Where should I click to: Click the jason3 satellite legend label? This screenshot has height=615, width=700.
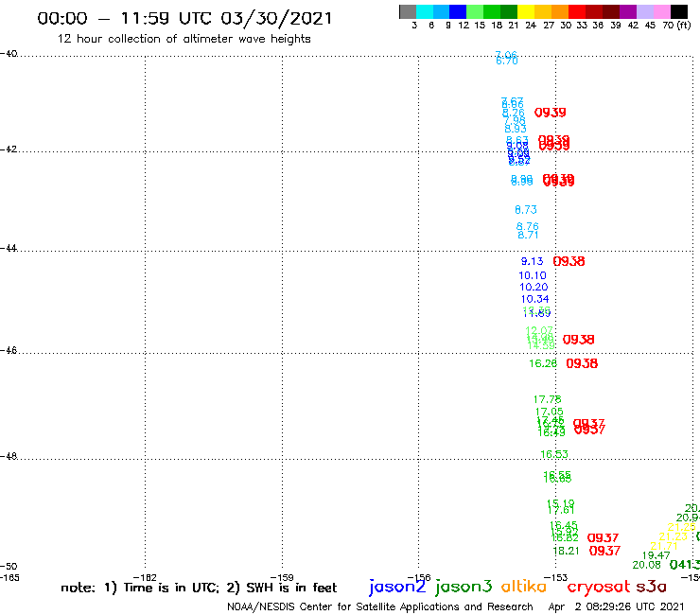coord(464,587)
